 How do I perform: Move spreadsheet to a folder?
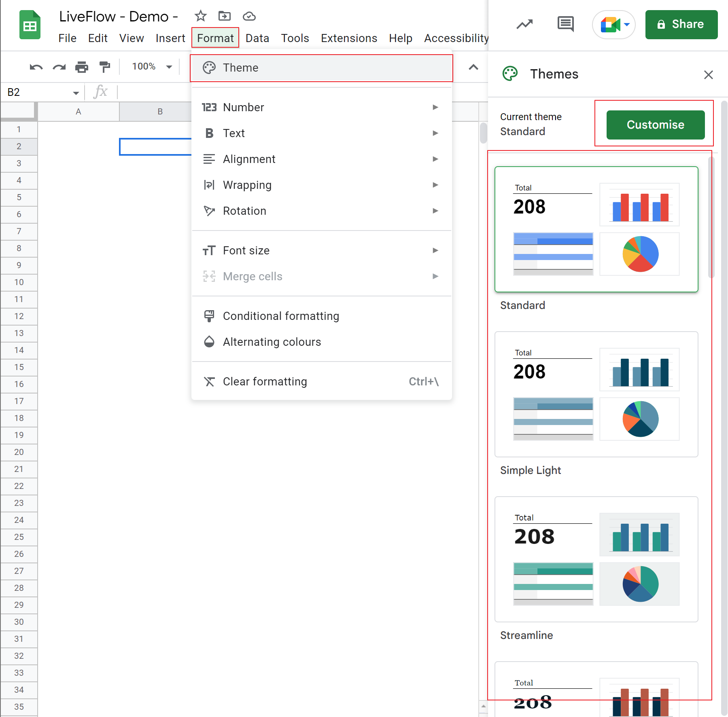click(225, 16)
